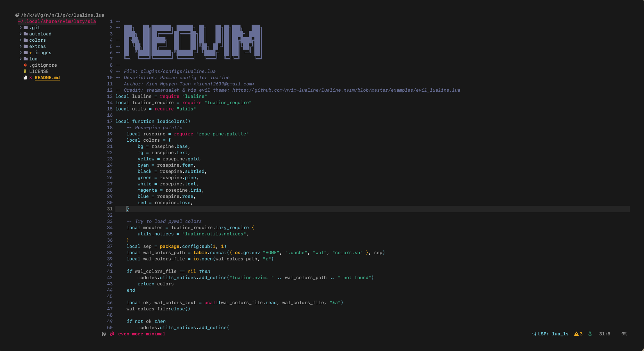Screen dimensions: 644x351
Task: Expand the autoload folder chevron
Action: point(21,34)
